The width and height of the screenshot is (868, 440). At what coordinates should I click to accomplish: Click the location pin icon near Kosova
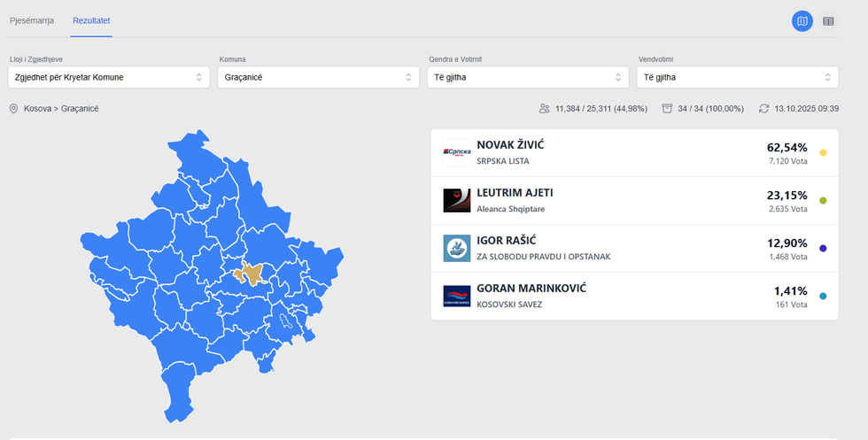pos(13,108)
